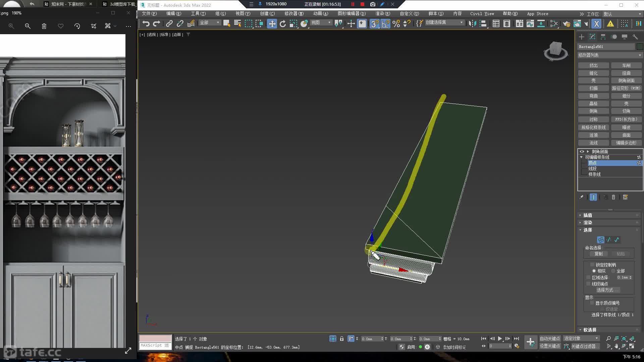Image resolution: width=644 pixels, height=362 pixels.
Task: Open the 编辑(E) menu
Action: tap(174, 14)
